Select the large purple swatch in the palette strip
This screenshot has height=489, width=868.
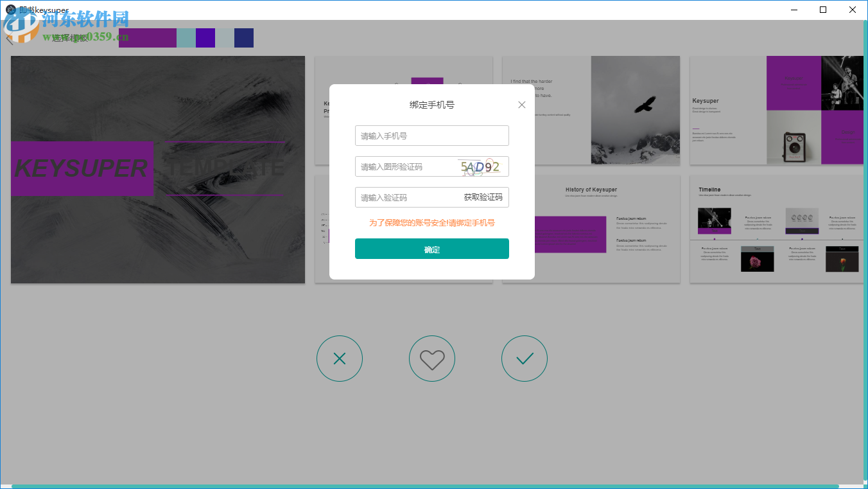148,38
